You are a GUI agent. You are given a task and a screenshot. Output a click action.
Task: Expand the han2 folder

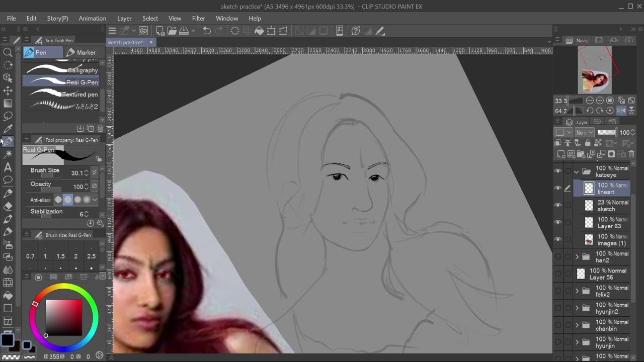point(577,257)
